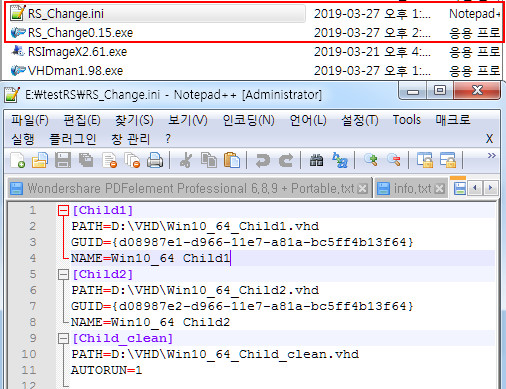Click line PATH=D:\VHD\Win10_64_Child1.vhd
The width and height of the screenshot is (506, 389).
(195, 226)
